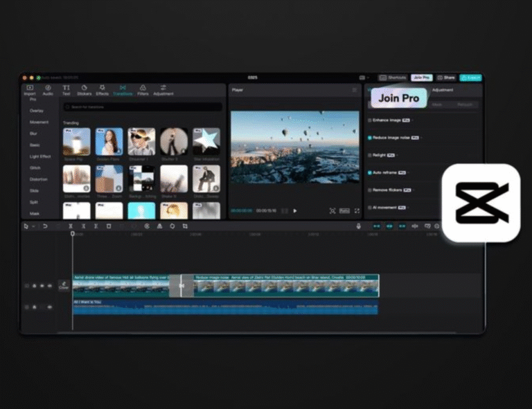This screenshot has width=532, height=409.
Task: Enable the Enhance image checkbox
Action: 370,120
